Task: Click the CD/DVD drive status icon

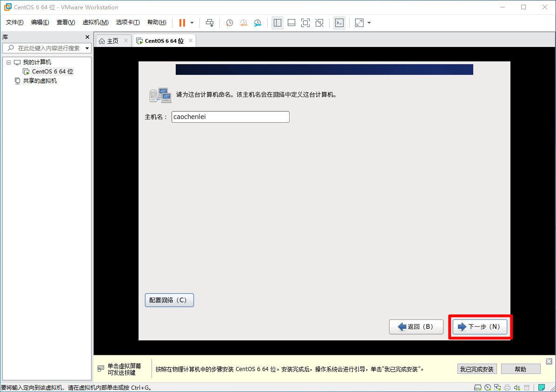Action: tap(488, 387)
